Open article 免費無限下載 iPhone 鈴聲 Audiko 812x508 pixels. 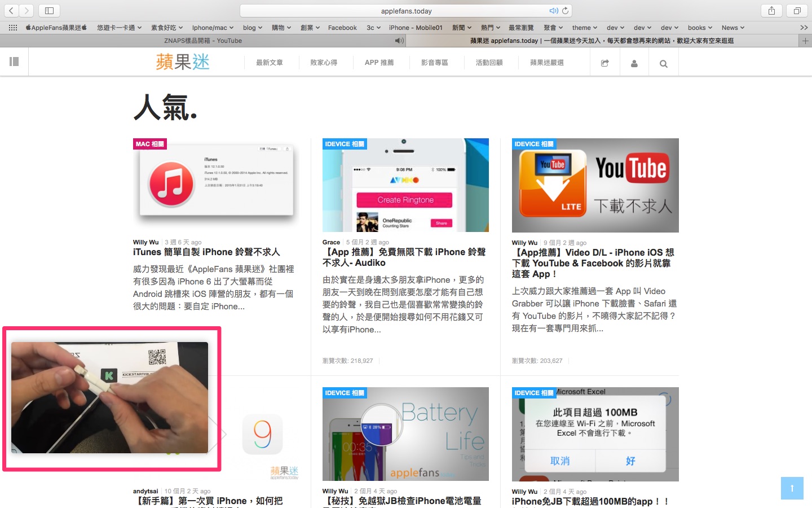click(x=404, y=257)
